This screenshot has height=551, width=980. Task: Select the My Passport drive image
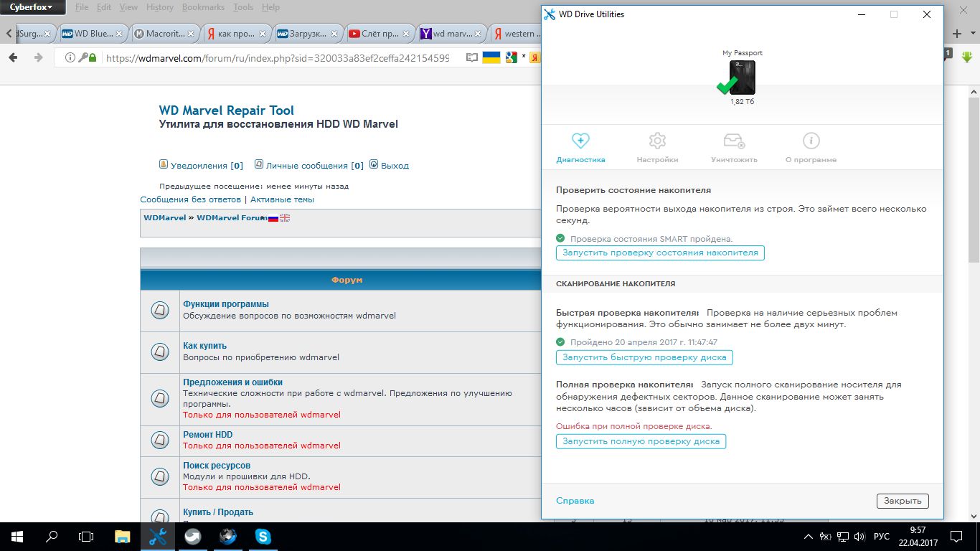click(742, 77)
